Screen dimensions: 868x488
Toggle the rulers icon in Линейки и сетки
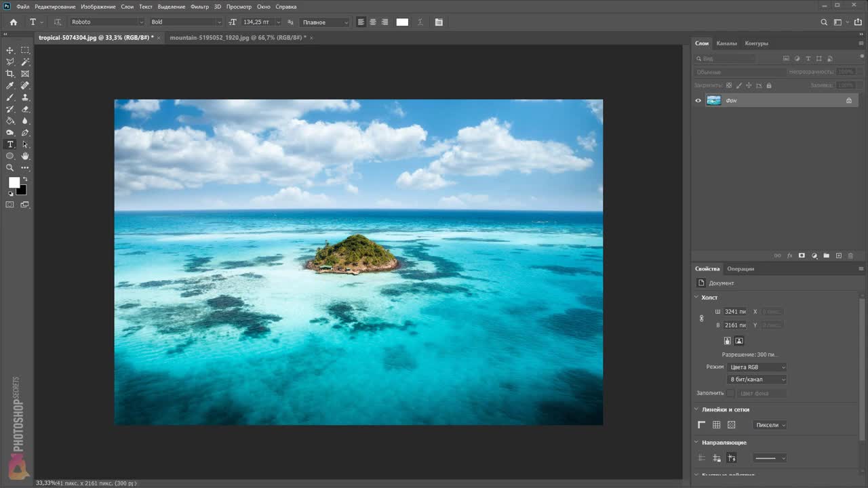[702, 425]
